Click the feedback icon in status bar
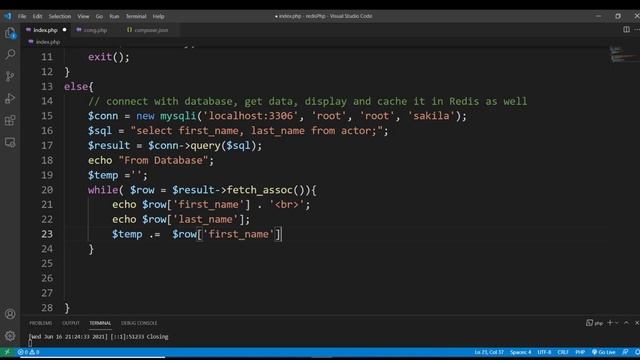The width and height of the screenshot is (640, 360). [x=625, y=352]
